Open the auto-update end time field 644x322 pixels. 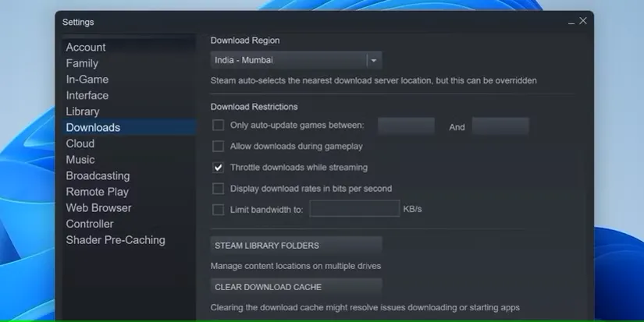click(500, 126)
